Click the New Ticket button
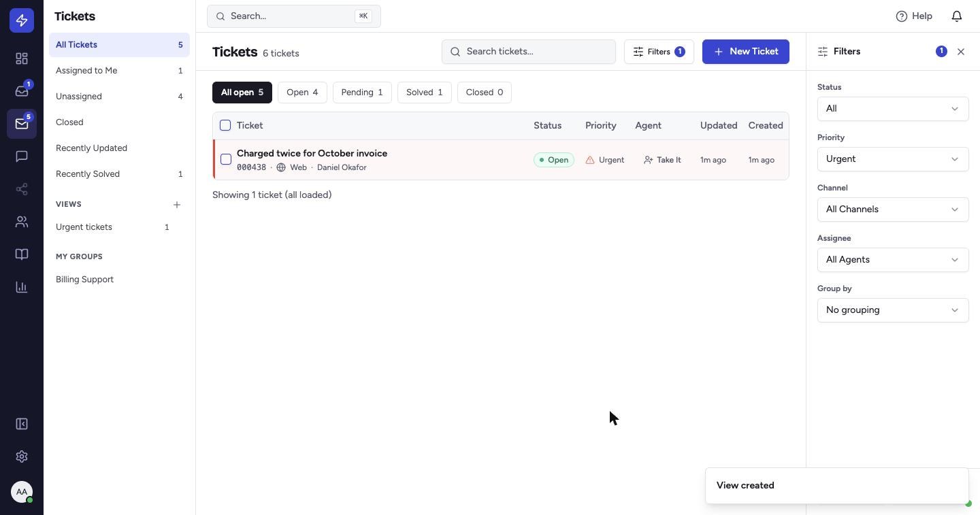The height and width of the screenshot is (515, 980). pos(746,52)
